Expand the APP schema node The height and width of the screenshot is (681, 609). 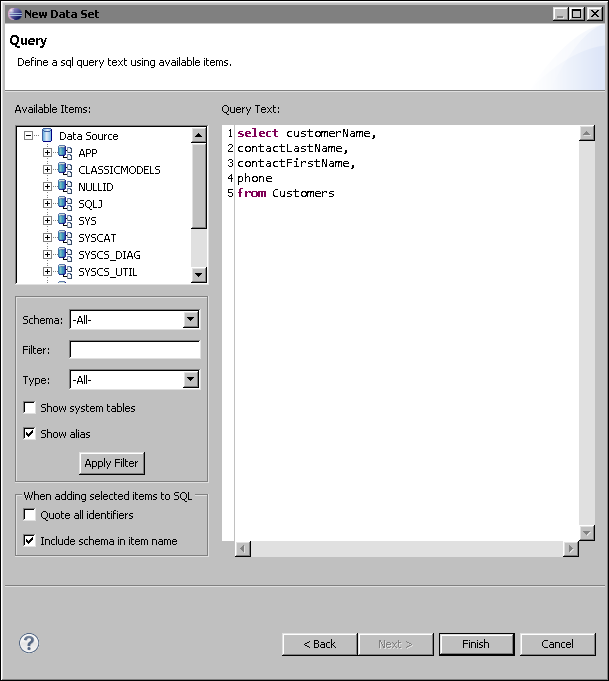tap(47, 152)
